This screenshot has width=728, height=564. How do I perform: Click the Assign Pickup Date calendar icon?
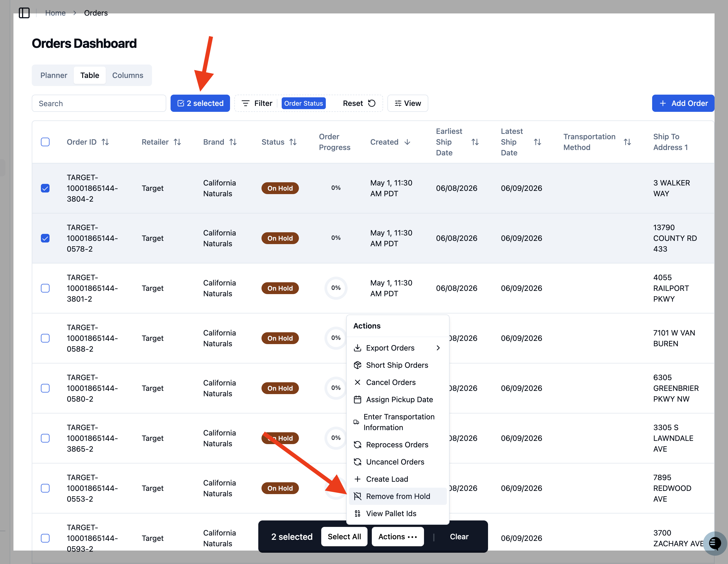click(357, 399)
